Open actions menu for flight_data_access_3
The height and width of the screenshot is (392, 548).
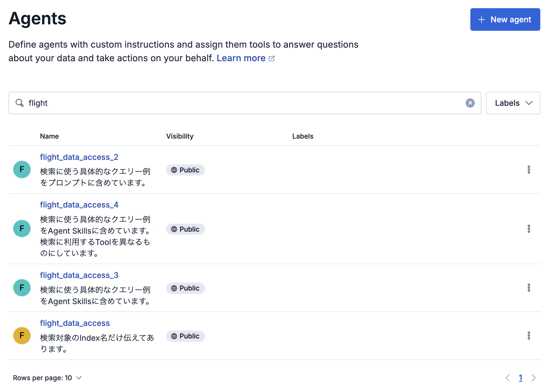[x=529, y=288]
